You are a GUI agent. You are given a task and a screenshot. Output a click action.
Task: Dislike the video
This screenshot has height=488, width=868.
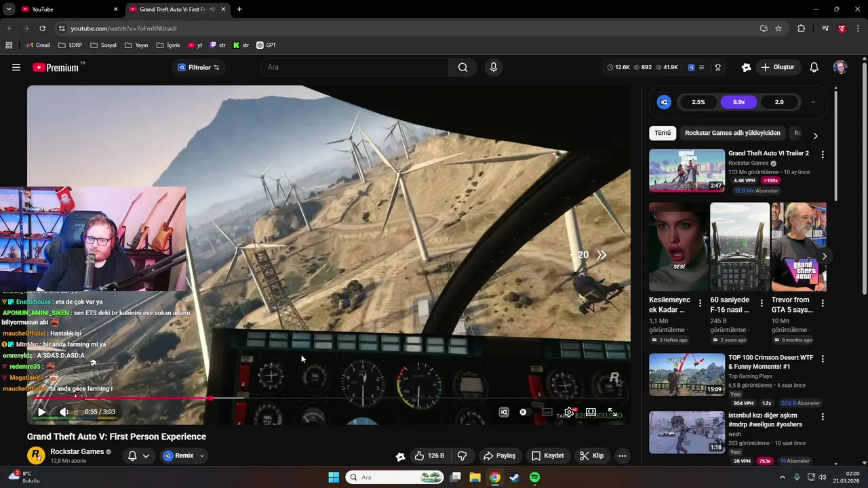pyautogui.click(x=462, y=455)
